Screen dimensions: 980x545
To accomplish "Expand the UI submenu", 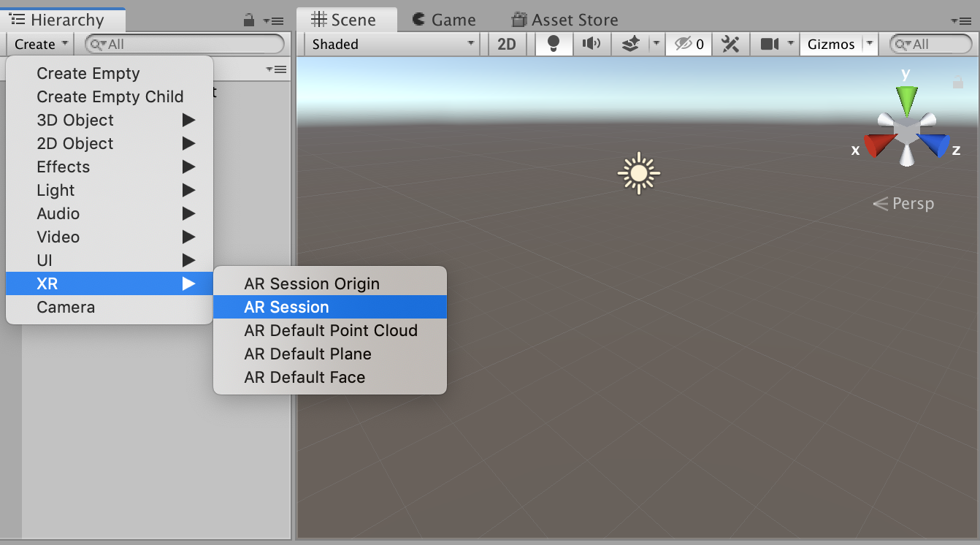I will tap(110, 260).
